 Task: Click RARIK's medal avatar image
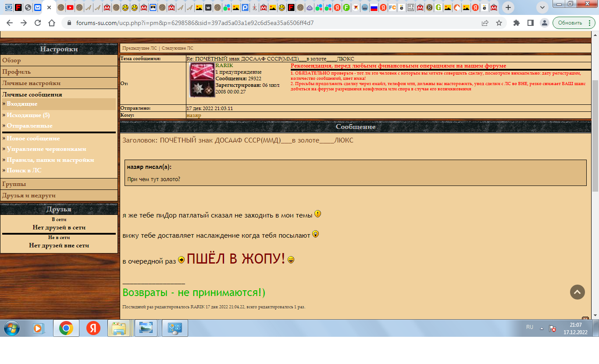pos(202,80)
